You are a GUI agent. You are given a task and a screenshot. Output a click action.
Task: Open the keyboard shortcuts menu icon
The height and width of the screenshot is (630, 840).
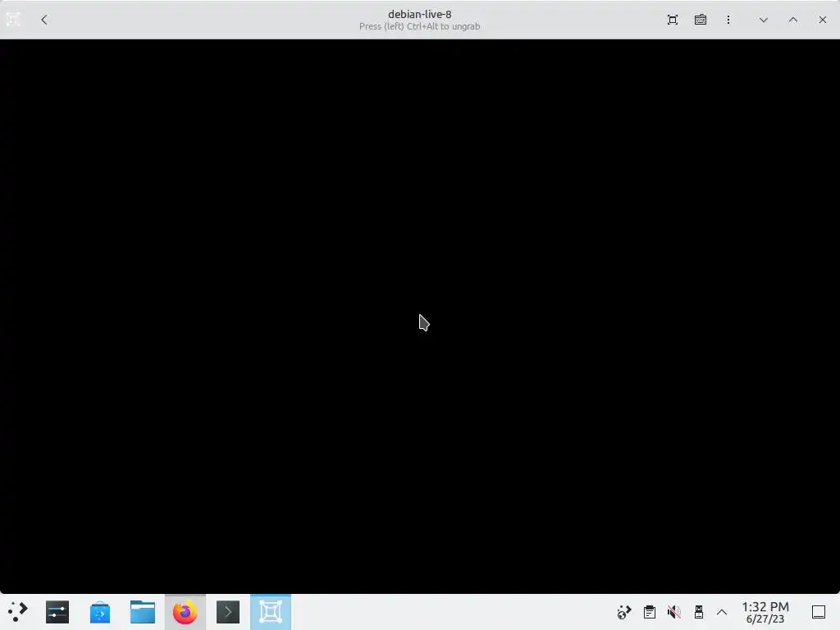pos(701,20)
